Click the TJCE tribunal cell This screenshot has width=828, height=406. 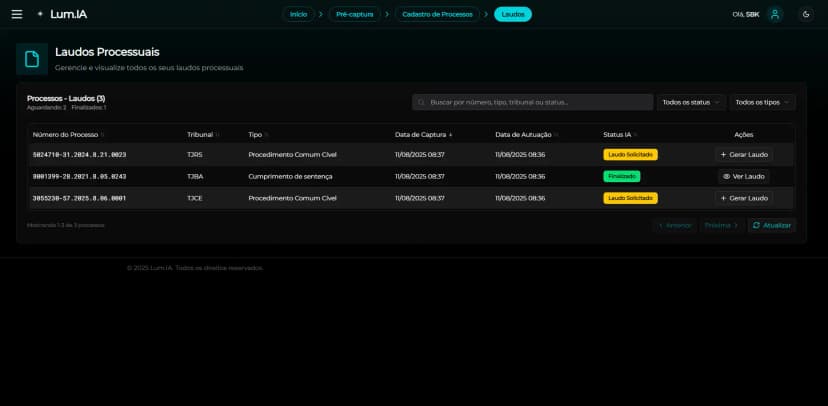[194, 198]
